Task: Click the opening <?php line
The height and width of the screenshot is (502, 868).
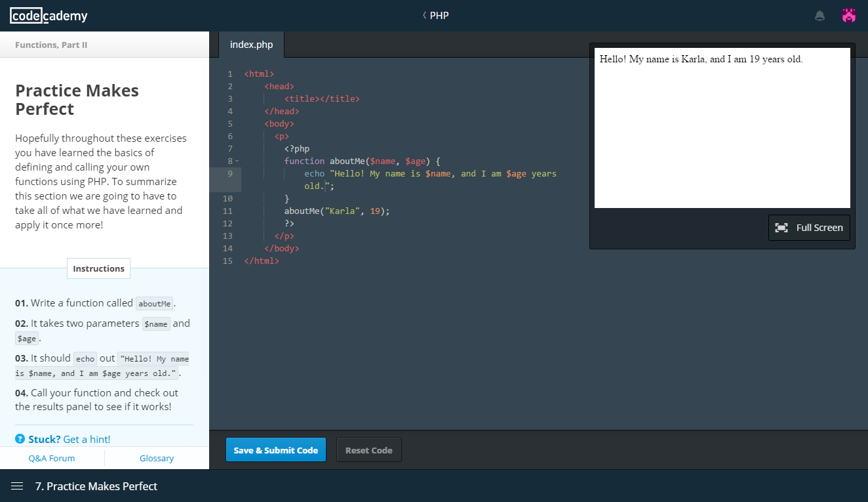Action: click(296, 148)
